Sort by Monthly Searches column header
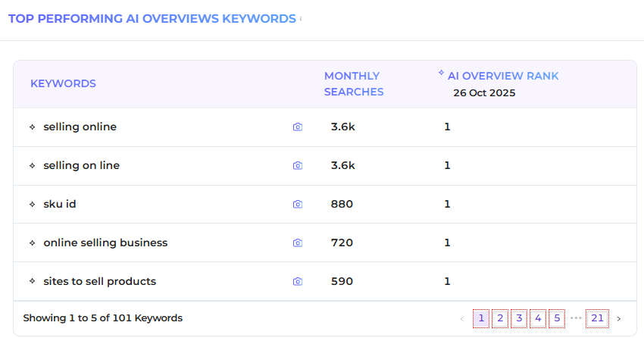The width and height of the screenshot is (644, 338). point(354,83)
